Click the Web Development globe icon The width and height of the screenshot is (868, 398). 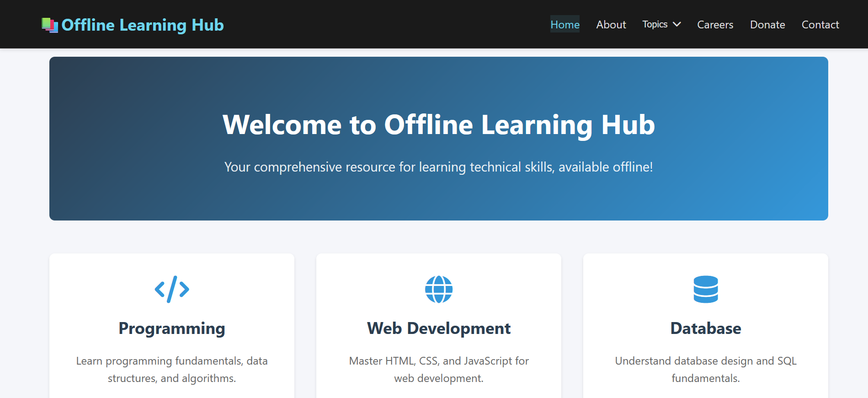pyautogui.click(x=439, y=289)
